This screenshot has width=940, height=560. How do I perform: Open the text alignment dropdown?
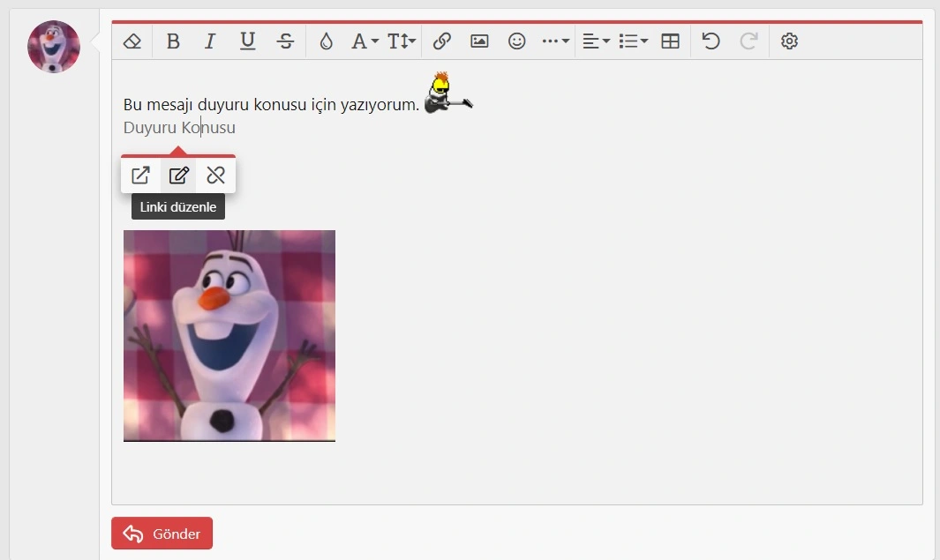pos(596,41)
